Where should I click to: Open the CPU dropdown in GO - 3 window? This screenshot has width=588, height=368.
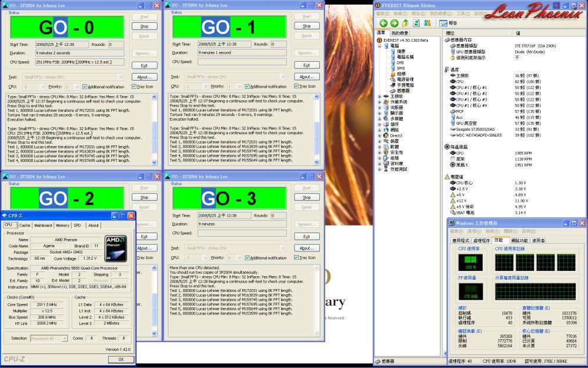tap(205, 258)
